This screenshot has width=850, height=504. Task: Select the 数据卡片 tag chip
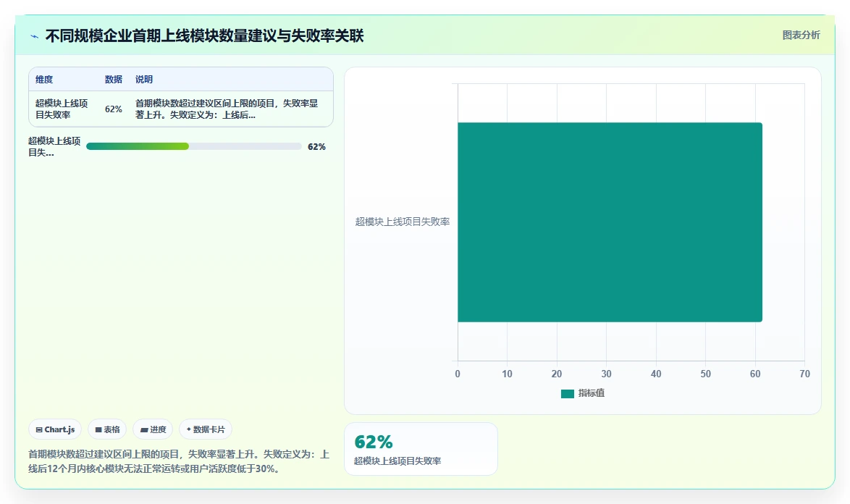coord(206,429)
